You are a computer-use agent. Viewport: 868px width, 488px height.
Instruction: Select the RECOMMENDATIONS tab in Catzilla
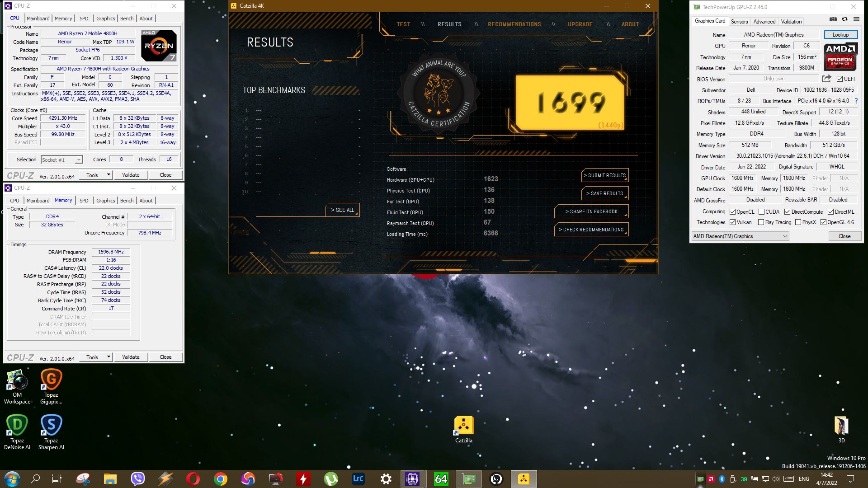(514, 24)
